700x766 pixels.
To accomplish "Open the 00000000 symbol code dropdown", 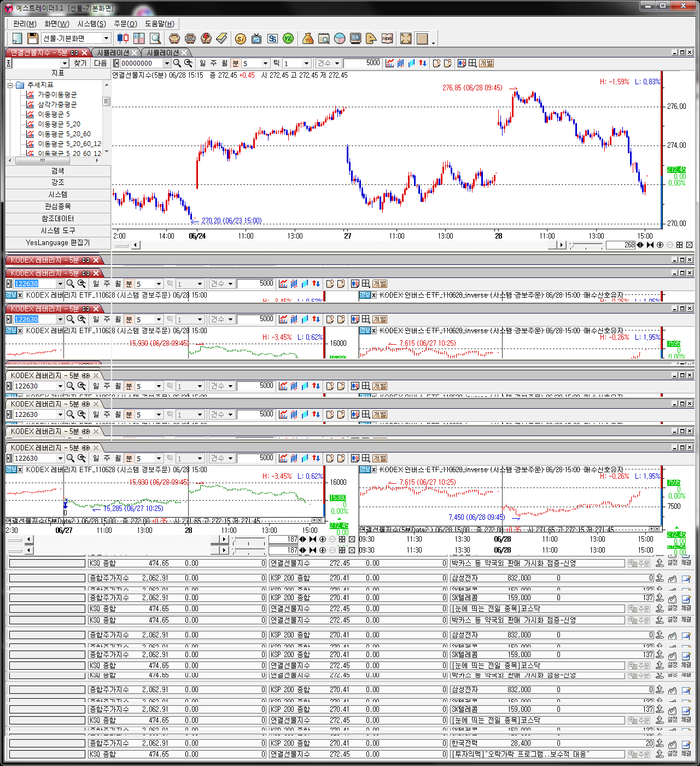I will [167, 63].
